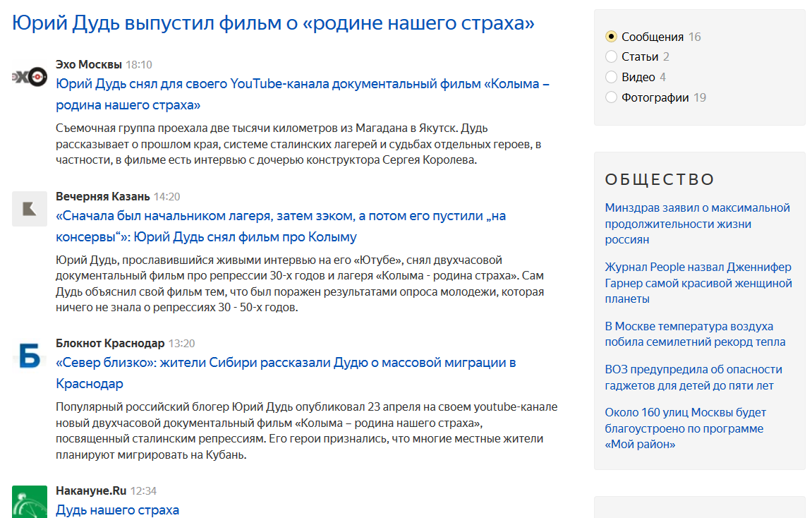Click the Вечерняя Казань source name
The width and height of the screenshot is (812, 518).
(x=102, y=197)
